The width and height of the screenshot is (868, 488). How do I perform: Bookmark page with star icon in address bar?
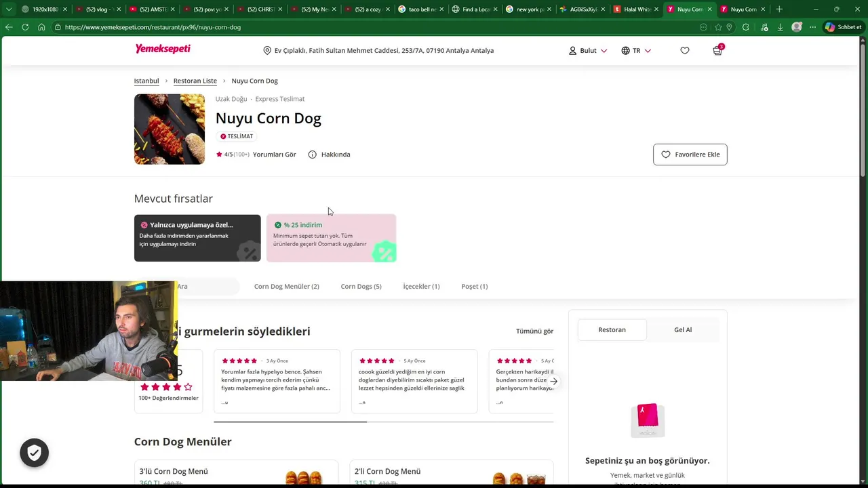718,27
